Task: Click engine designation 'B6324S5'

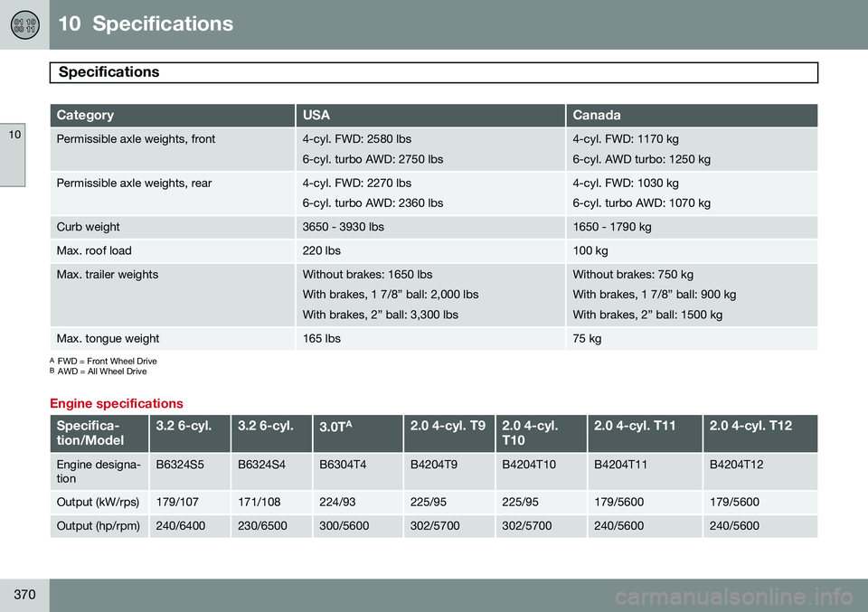Action: tap(180, 465)
